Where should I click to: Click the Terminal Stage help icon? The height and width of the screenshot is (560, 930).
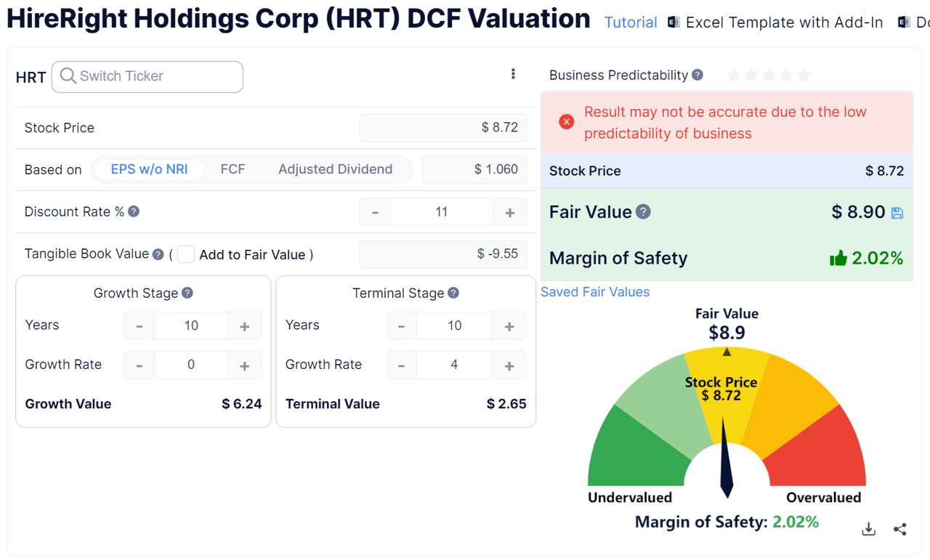coord(453,293)
